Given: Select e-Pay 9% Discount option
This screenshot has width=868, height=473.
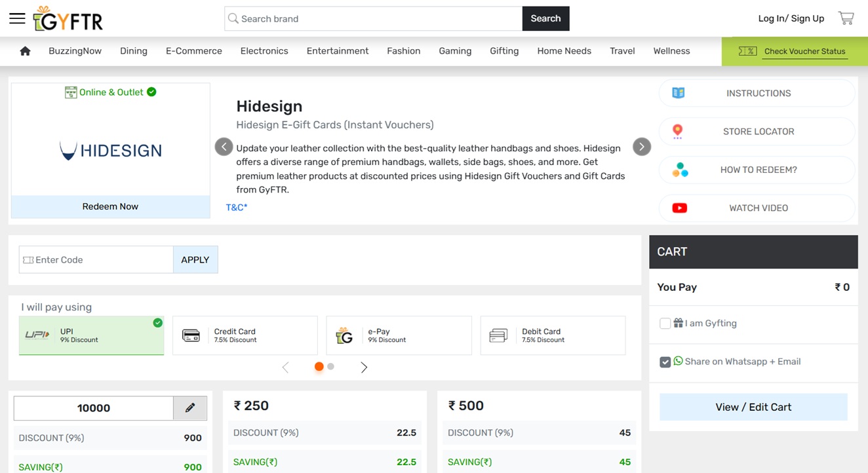Looking at the screenshot, I should click(399, 335).
